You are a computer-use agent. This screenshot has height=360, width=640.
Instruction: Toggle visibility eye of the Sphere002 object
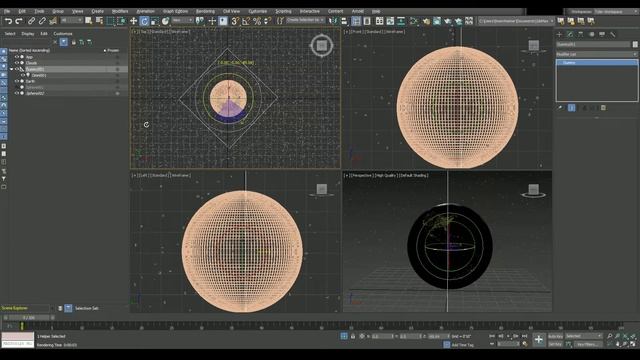(17, 93)
